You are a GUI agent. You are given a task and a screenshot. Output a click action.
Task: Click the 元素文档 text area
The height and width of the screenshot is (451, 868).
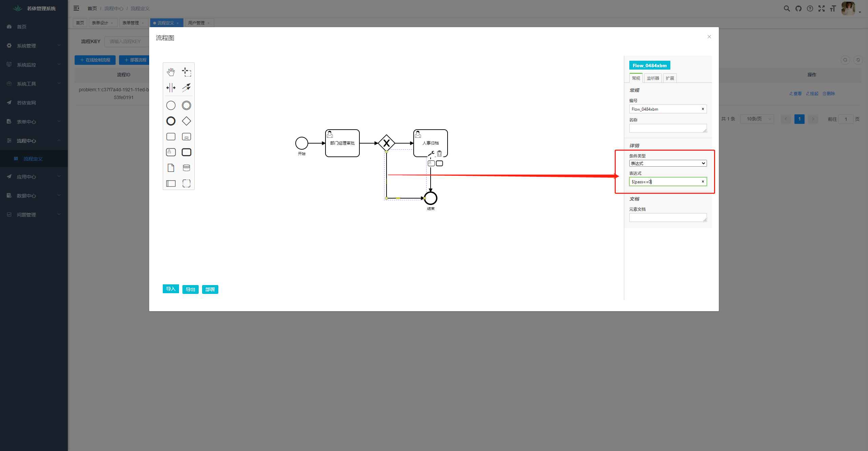point(668,218)
